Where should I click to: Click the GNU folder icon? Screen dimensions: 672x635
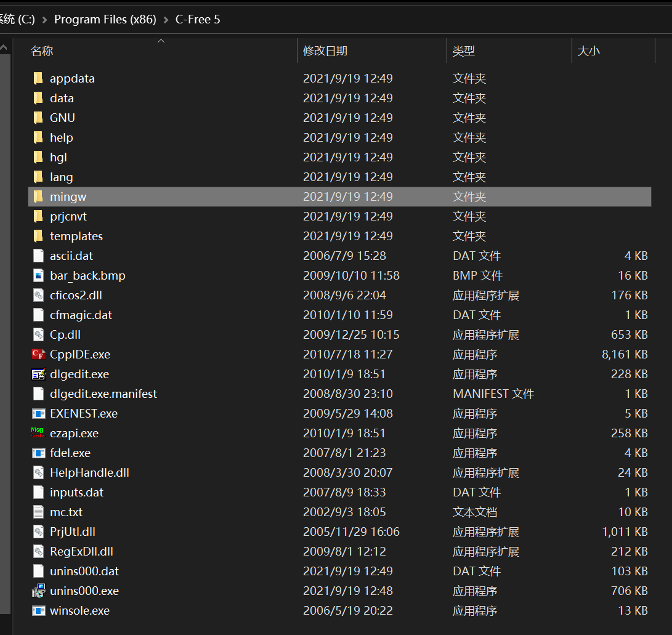point(38,118)
